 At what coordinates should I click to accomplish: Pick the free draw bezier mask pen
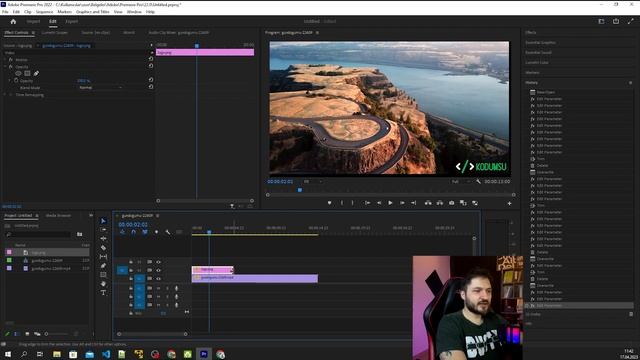point(36,73)
